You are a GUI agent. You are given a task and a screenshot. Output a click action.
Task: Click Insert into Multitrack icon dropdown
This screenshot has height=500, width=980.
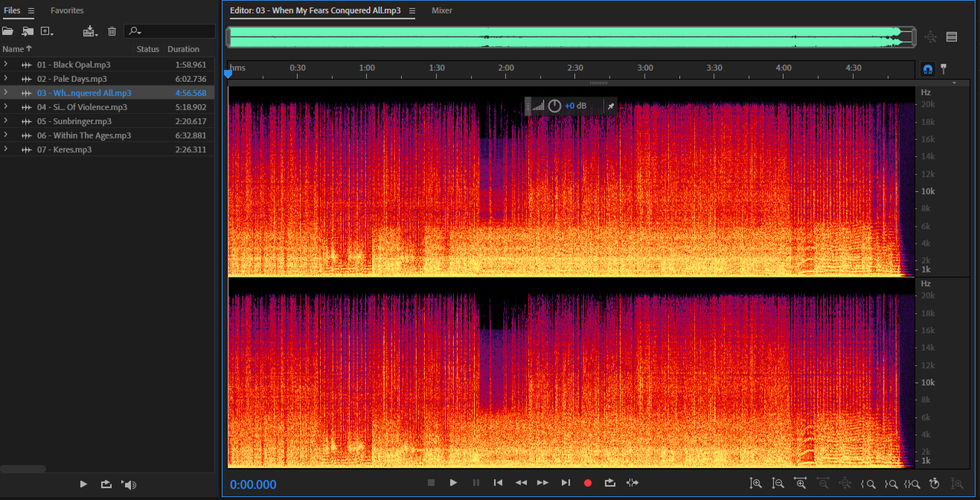click(x=91, y=31)
